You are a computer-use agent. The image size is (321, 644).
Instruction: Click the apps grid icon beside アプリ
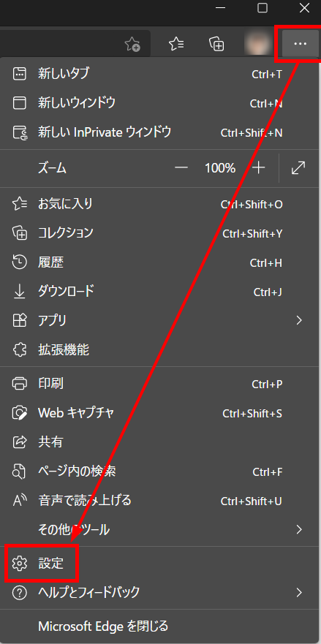(x=19, y=320)
